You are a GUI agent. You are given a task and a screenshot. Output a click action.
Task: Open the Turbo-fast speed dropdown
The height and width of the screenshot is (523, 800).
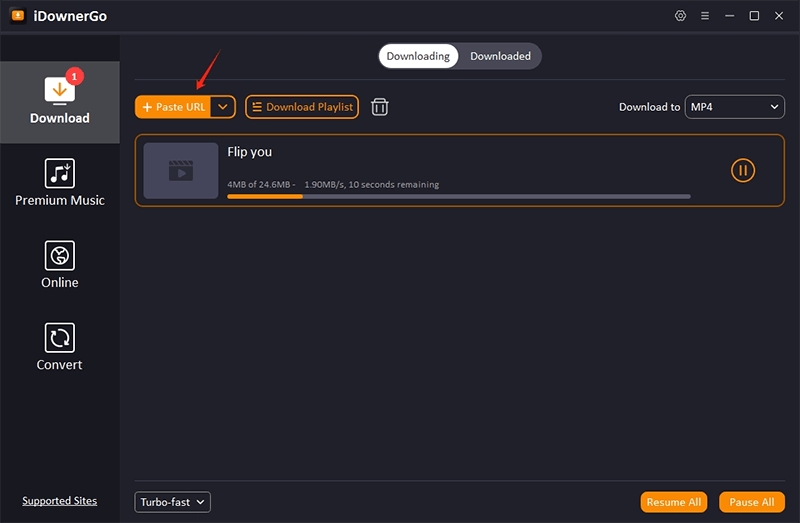[x=172, y=502]
